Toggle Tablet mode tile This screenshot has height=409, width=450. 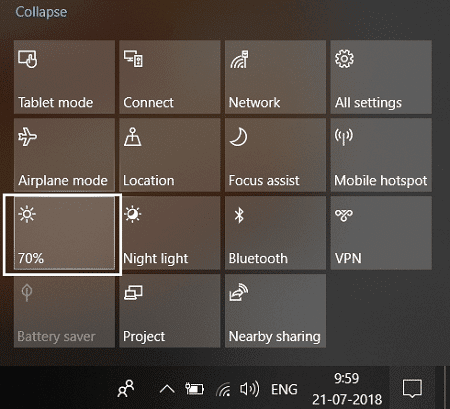[x=64, y=77]
